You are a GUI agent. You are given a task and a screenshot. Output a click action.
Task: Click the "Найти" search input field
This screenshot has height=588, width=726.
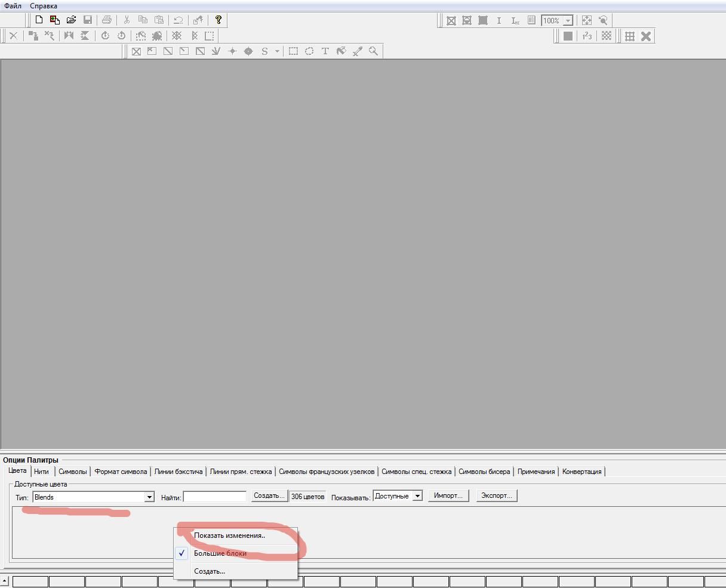[214, 497]
